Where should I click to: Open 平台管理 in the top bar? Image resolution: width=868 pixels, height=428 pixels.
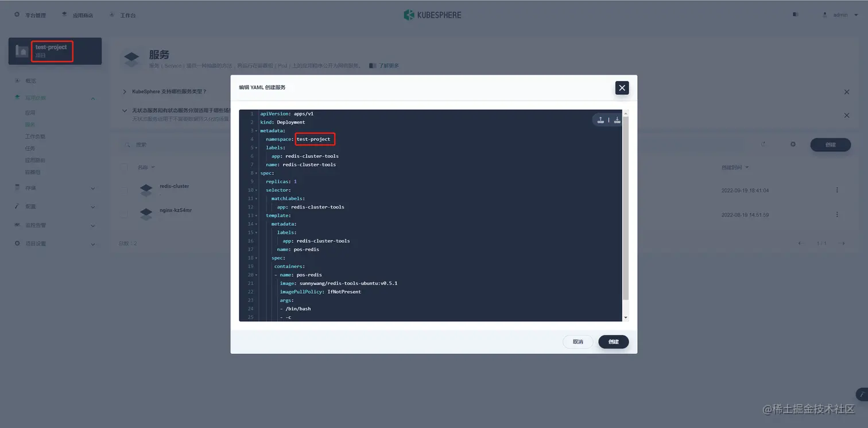[30, 15]
